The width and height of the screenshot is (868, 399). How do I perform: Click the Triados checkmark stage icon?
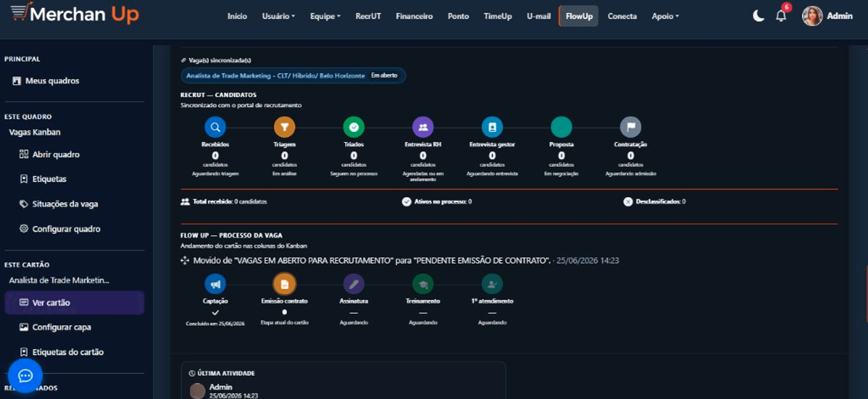tap(354, 127)
